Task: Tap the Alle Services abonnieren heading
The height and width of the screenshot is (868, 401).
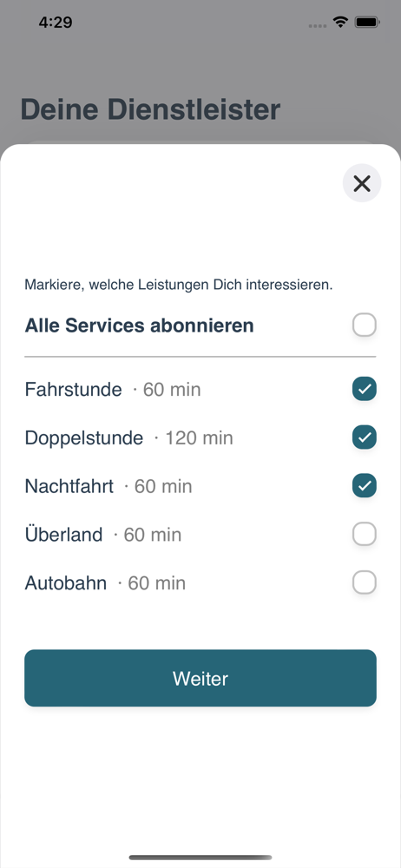Action: point(139,325)
